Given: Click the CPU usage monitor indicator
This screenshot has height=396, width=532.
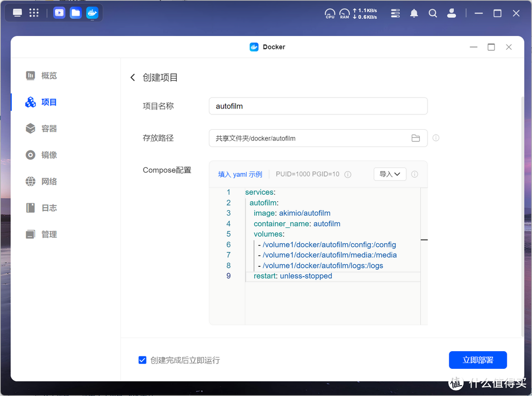Looking at the screenshot, I should pyautogui.click(x=330, y=13).
